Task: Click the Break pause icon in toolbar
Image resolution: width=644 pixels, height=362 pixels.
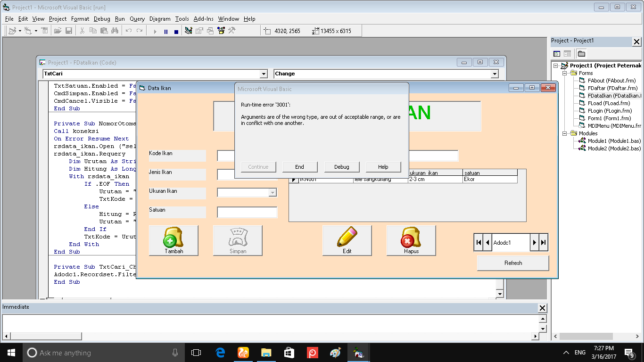Action: (x=166, y=32)
